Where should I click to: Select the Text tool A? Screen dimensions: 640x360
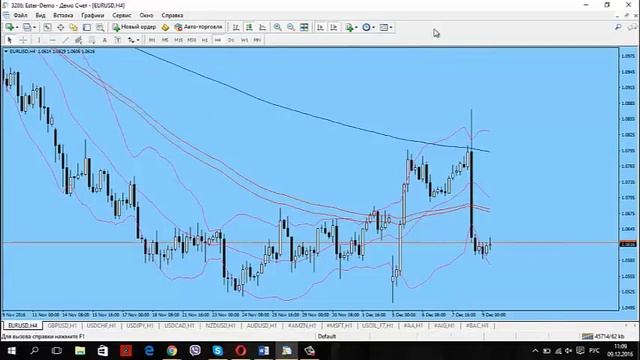click(x=105, y=40)
